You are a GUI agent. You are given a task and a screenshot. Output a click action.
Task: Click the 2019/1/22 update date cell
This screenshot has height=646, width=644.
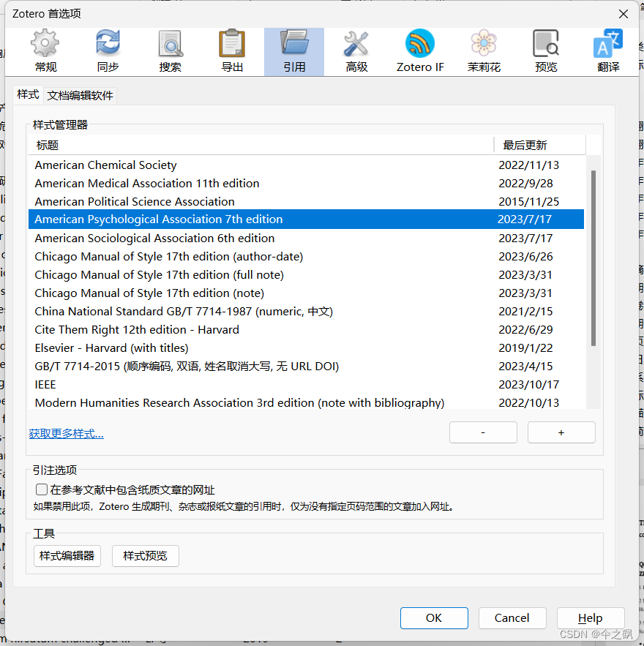click(525, 348)
